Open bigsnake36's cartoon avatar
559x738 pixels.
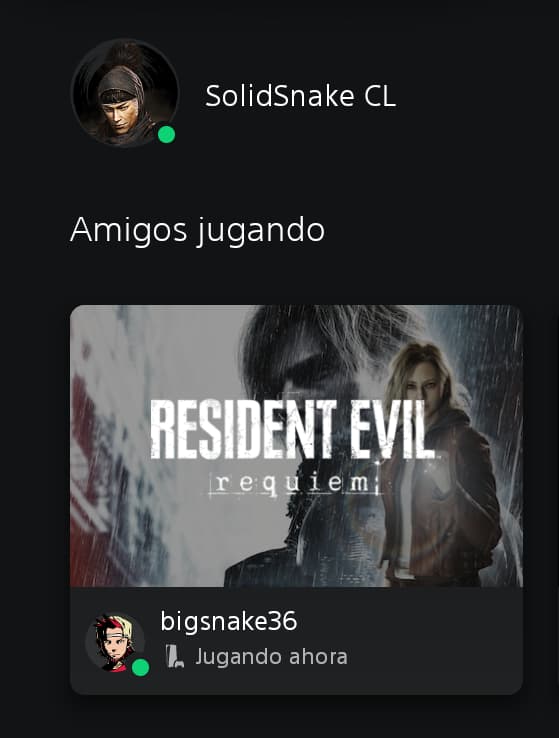coord(115,641)
